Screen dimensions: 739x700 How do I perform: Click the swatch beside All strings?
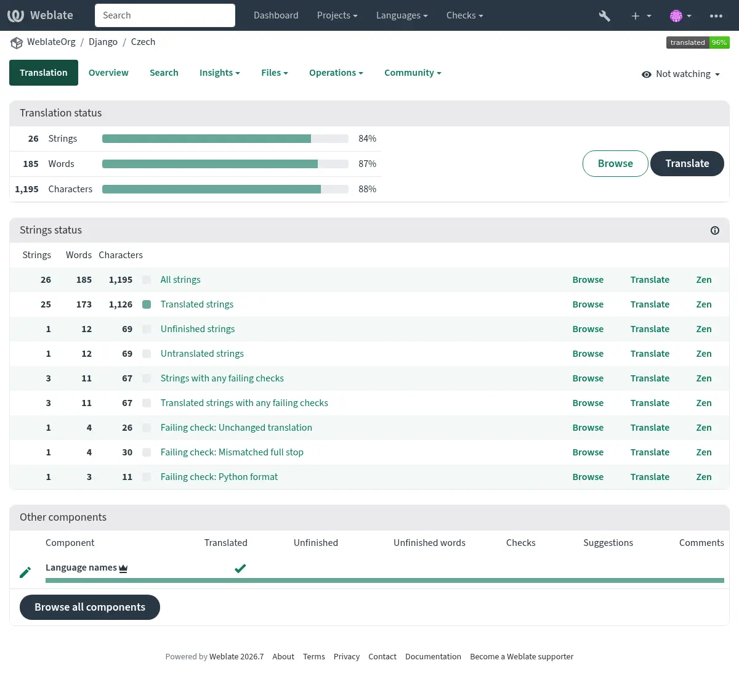coord(147,280)
